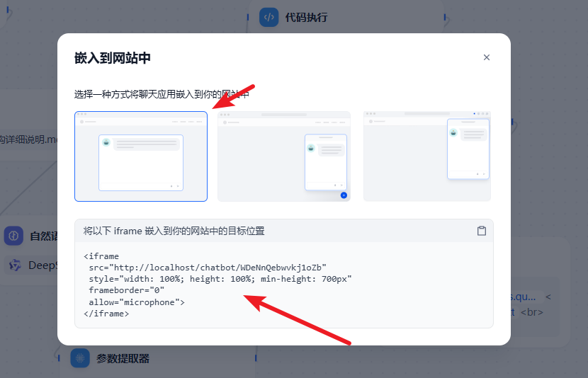Click the 嵌入到网站中 dialog heading

pos(113,58)
